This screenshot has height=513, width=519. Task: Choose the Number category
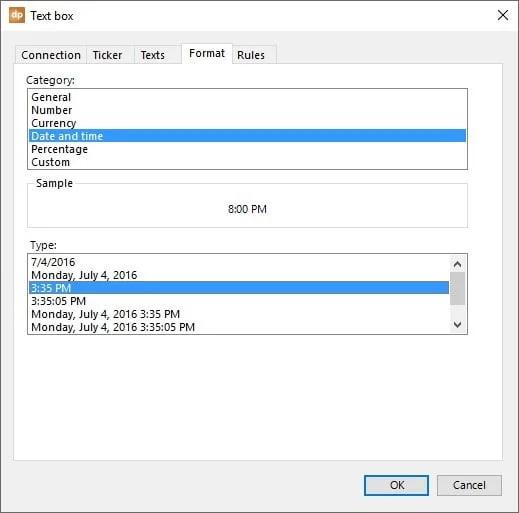coord(247,110)
